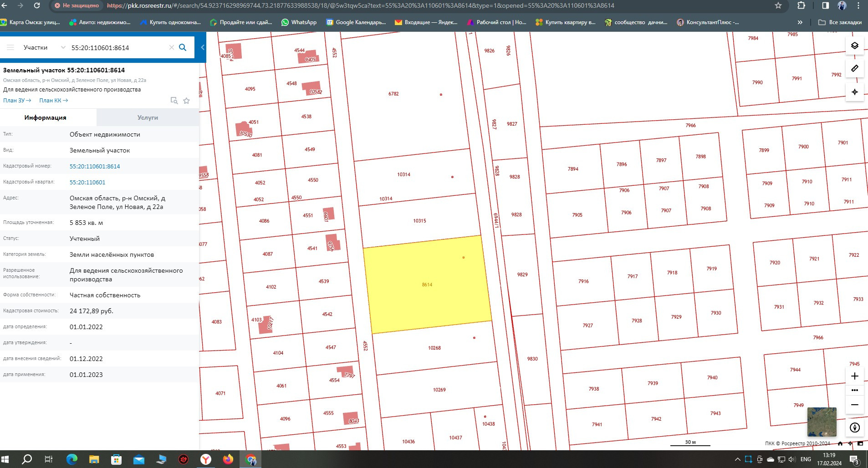
Task: Clear the search field with X
Action: [x=171, y=47]
